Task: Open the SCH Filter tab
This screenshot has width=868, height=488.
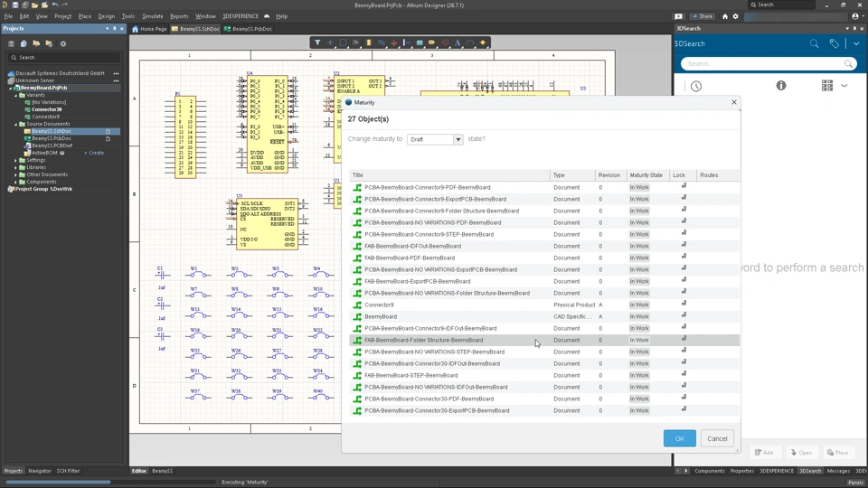Action: click(x=68, y=471)
